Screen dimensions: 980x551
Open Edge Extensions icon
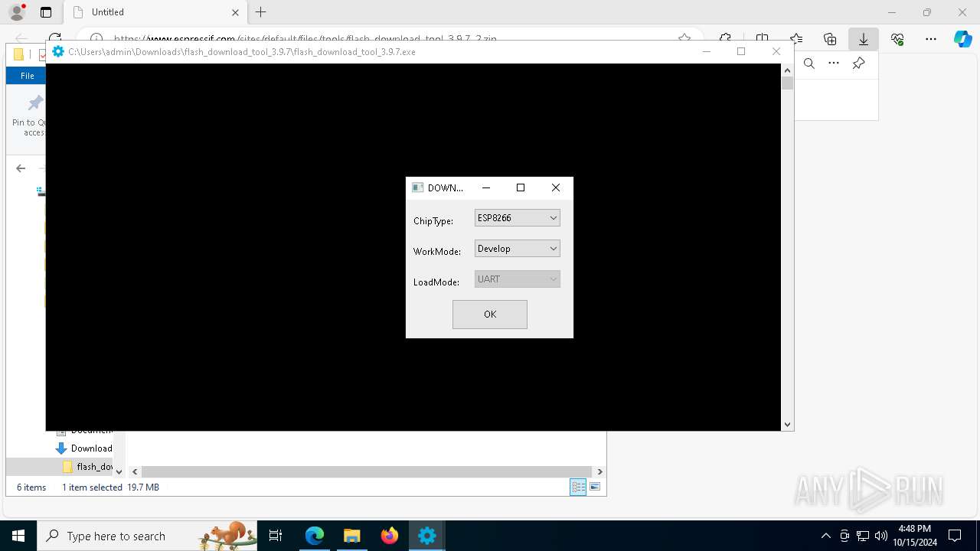click(x=725, y=38)
